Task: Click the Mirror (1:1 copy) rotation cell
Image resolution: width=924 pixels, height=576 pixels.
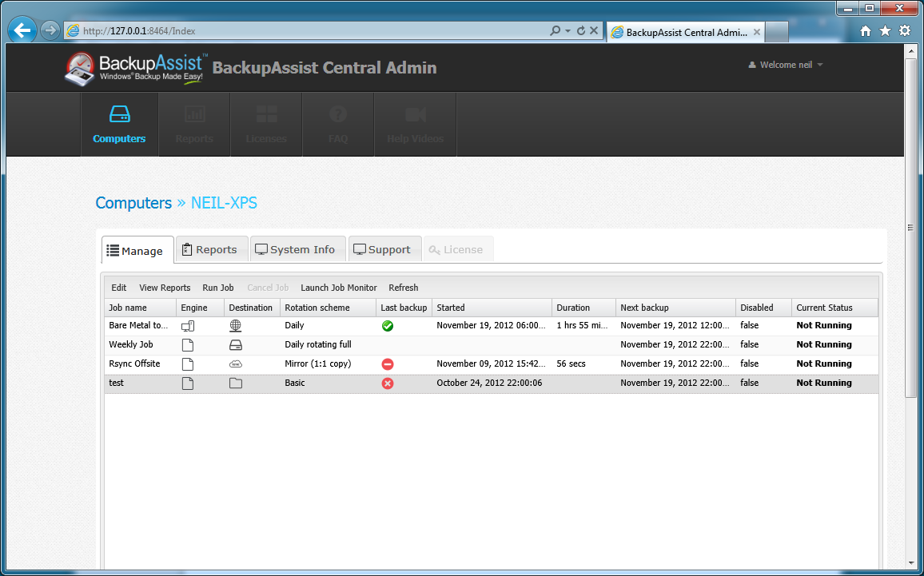Action: [317, 363]
